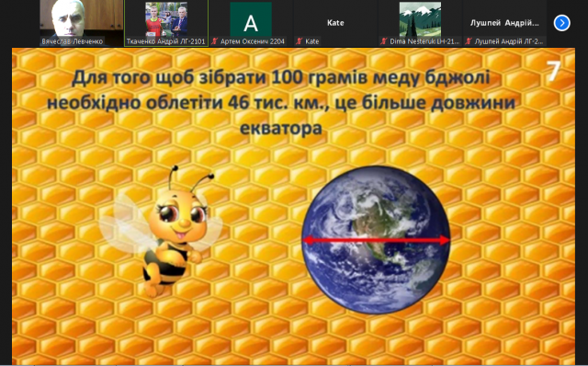Select Ткаченко Андрій ЛГ-2101 video thumbnail
This screenshot has height=366, width=588.
(166, 23)
